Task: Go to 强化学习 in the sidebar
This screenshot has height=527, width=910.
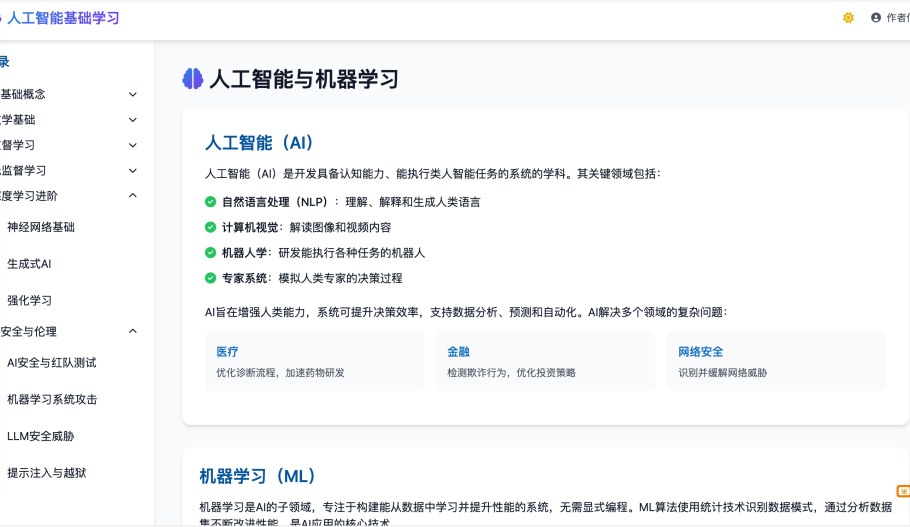Action: click(x=29, y=300)
